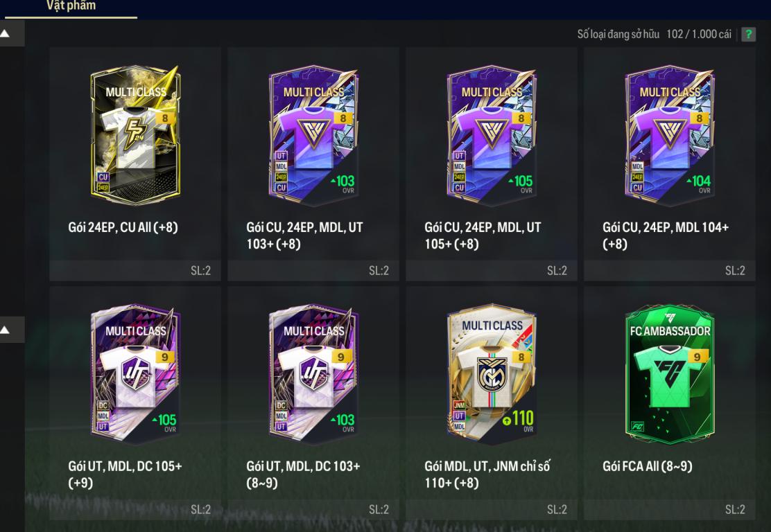
Task: Open Gói UT, MDL, DC 103+ (8~9) label
Action: 304,474
